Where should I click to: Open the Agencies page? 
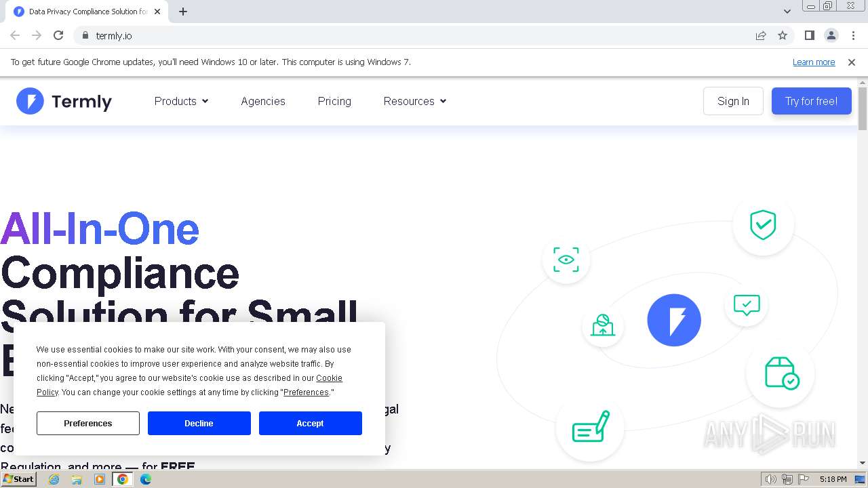[x=263, y=101]
